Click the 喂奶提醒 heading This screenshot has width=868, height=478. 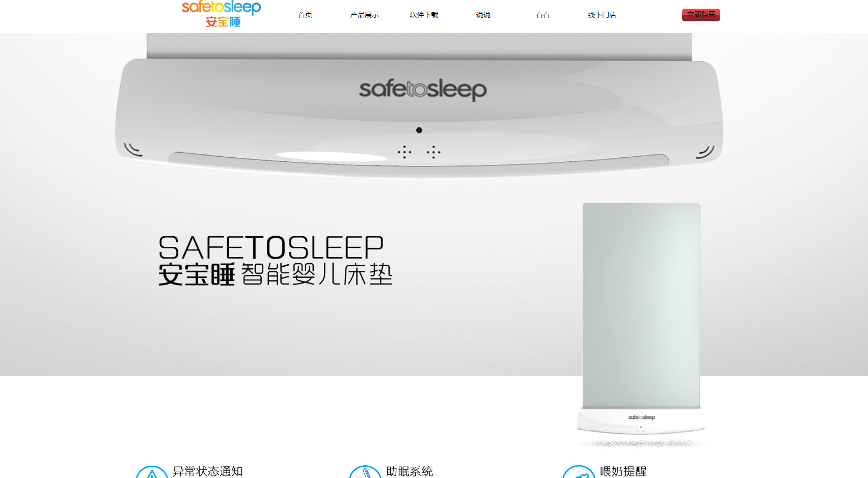(623, 471)
